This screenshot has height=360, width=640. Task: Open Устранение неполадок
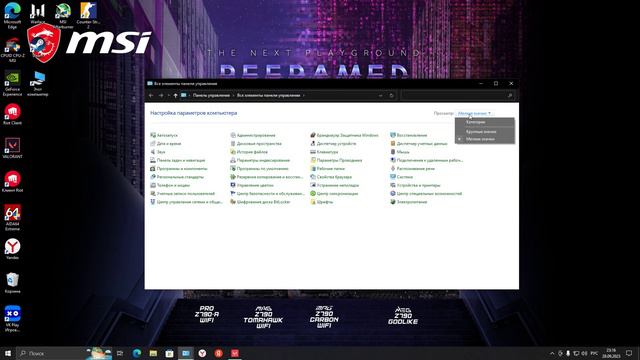pyautogui.click(x=335, y=185)
